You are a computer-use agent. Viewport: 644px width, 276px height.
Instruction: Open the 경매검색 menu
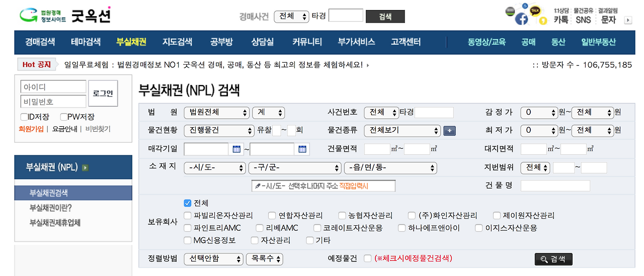(x=40, y=42)
